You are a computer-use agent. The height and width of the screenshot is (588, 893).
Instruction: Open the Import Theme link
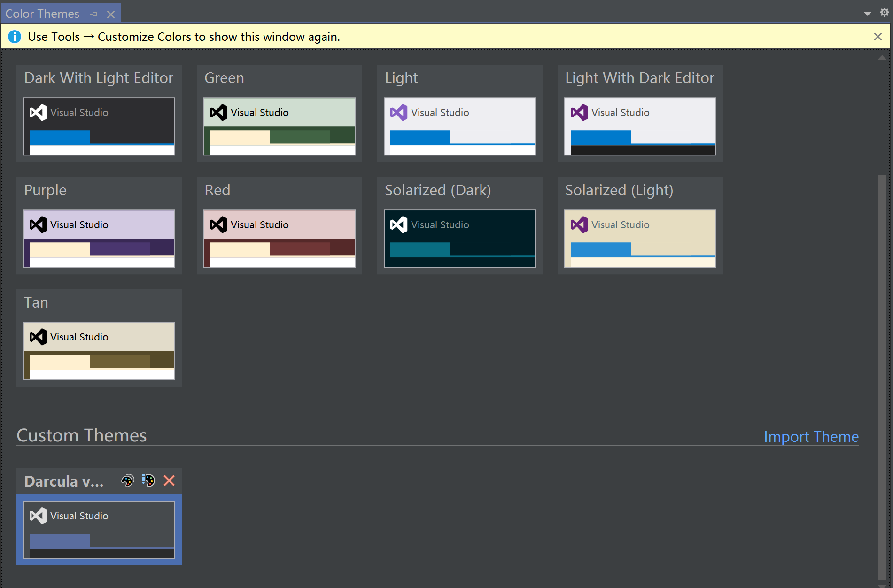[x=811, y=437]
